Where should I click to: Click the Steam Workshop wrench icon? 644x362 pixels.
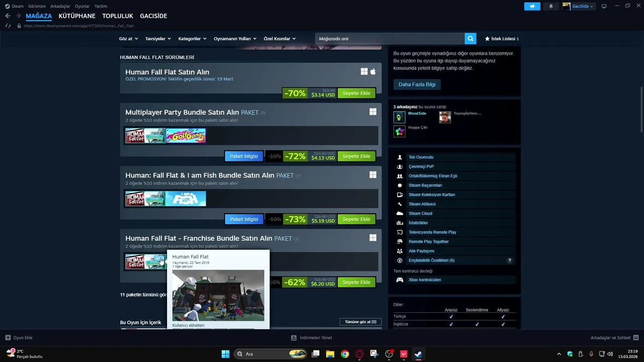pyautogui.click(x=399, y=204)
